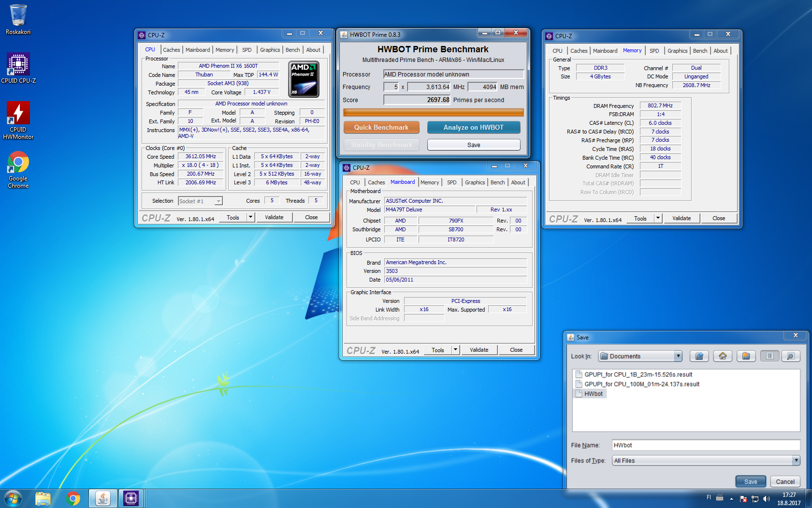Click the volume icon in system tray
This screenshot has height=508, width=812.
767,499
